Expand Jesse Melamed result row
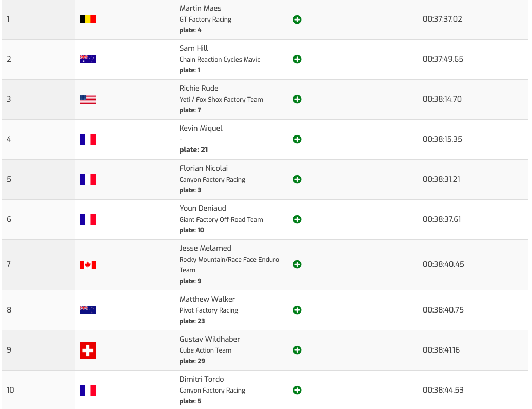The width and height of the screenshot is (532, 409). pos(297,264)
